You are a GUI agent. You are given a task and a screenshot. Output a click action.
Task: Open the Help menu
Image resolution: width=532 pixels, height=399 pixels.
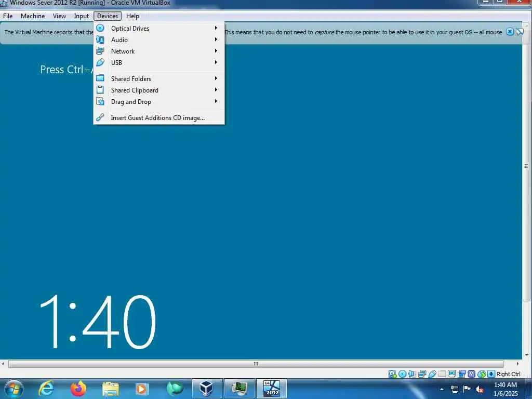(x=132, y=16)
